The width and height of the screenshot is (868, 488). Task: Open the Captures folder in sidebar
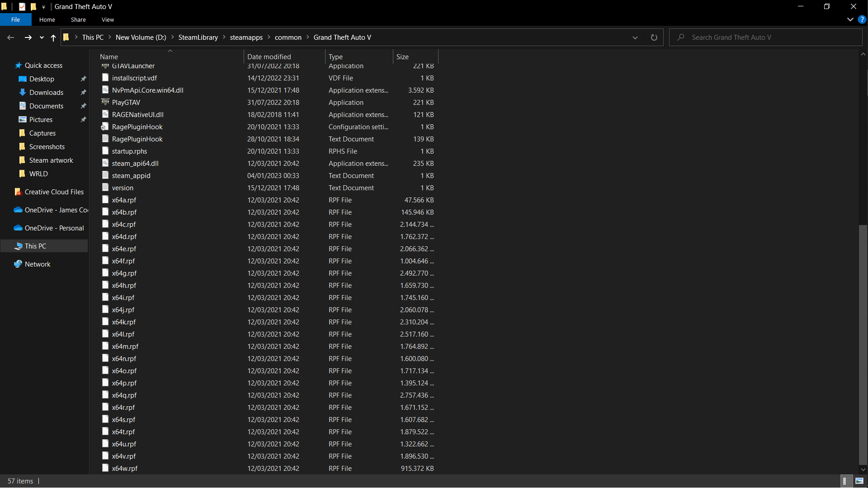tap(42, 133)
